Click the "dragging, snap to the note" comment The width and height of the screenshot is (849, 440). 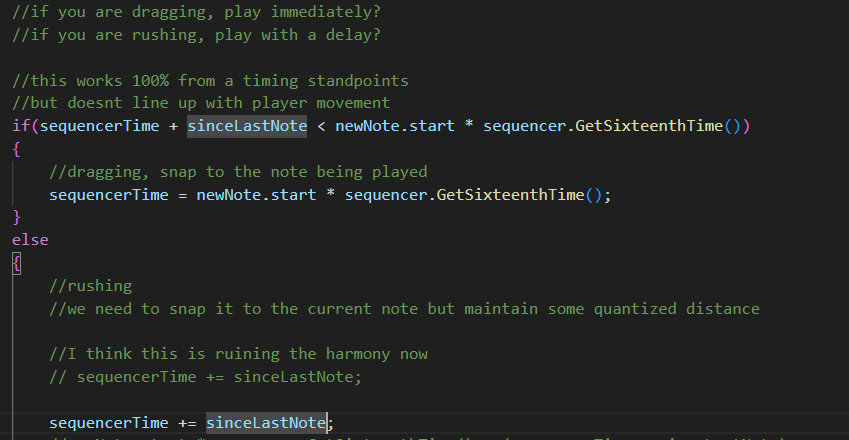[x=238, y=171]
